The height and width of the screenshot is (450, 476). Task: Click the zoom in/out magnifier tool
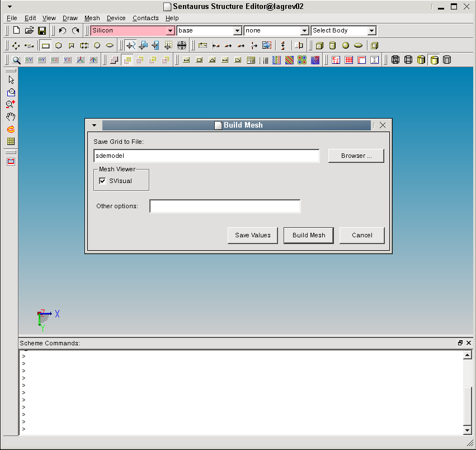point(11,104)
